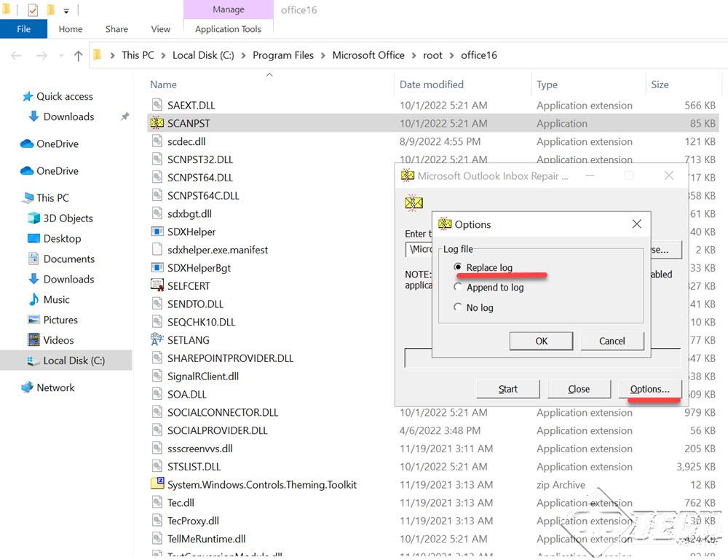728x560 pixels.
Task: Confirm Options dialog with OK
Action: [541, 341]
